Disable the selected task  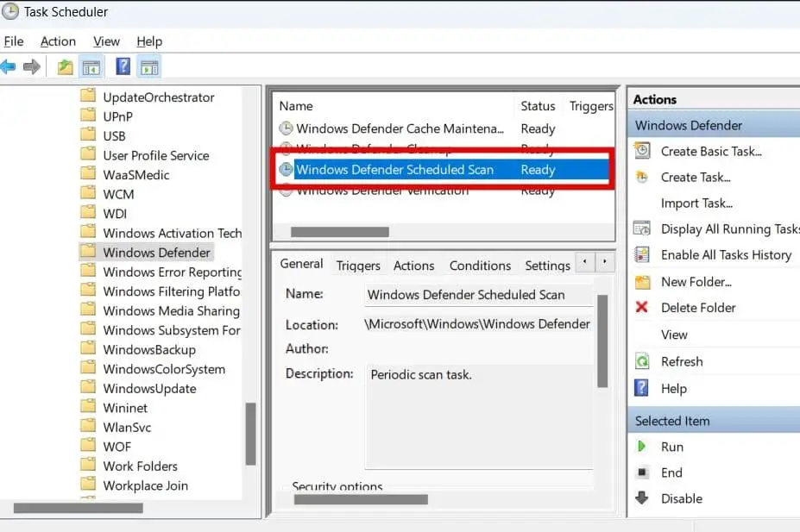681,498
